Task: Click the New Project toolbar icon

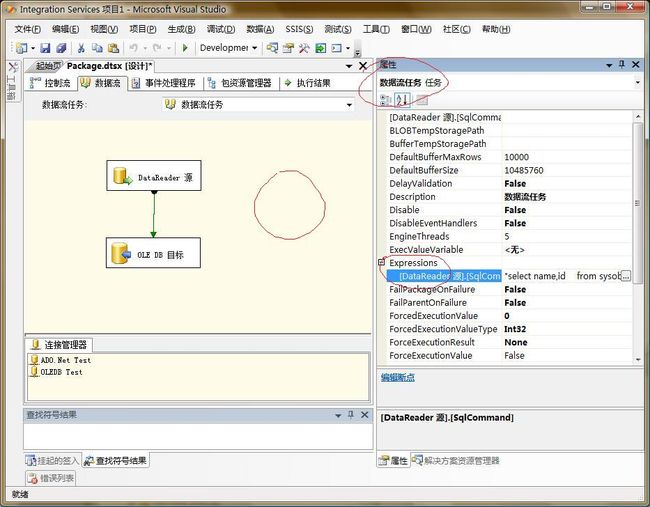Action: point(21,48)
